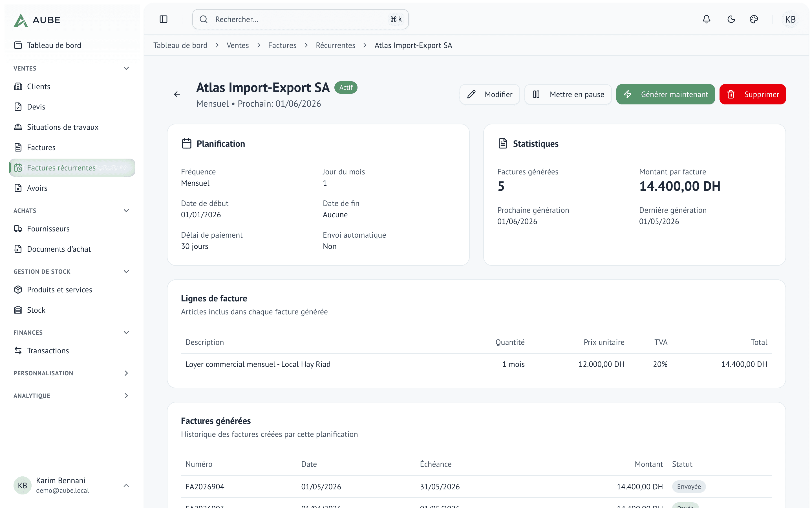812x508 pixels.
Task: Click the 1 mois quantity cell
Action: [x=513, y=364]
